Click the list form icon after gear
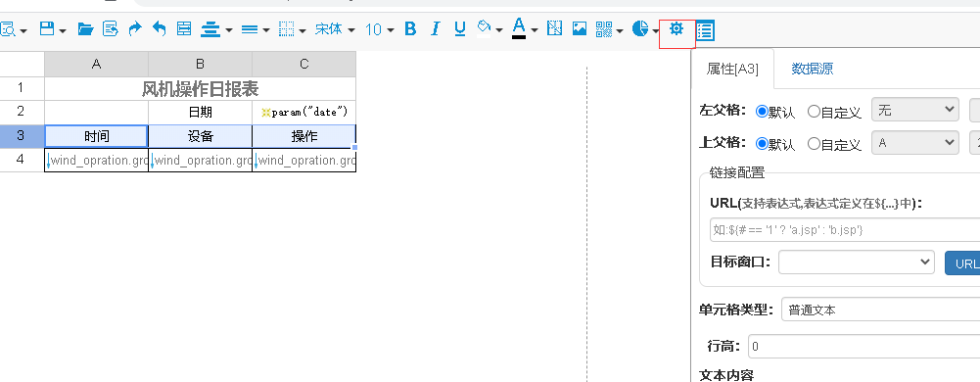This screenshot has height=382, width=980. (x=706, y=30)
